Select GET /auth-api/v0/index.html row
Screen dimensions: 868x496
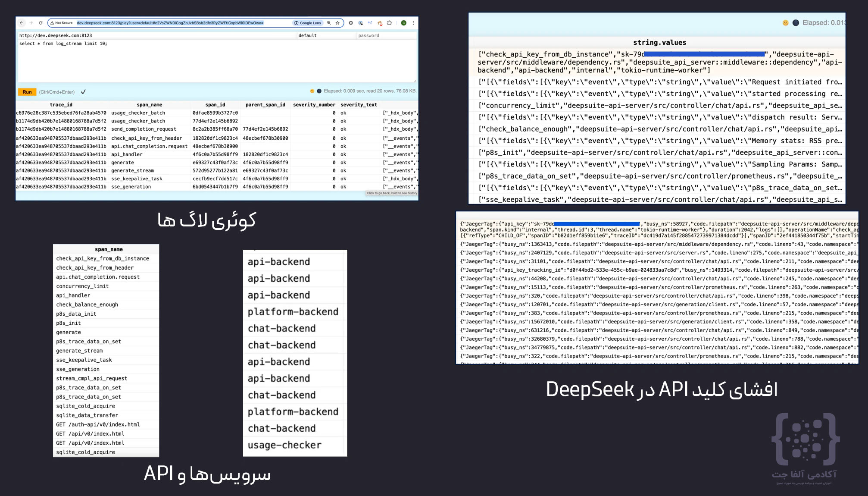tap(106, 424)
